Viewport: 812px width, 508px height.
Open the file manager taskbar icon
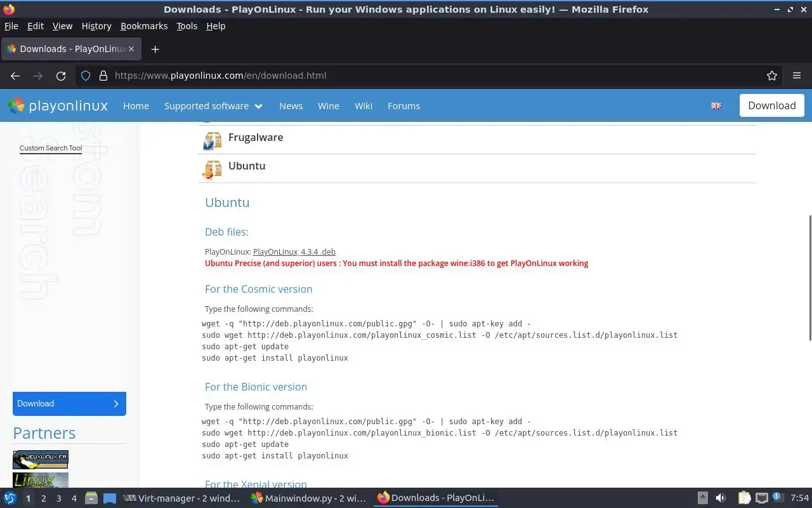(91, 498)
